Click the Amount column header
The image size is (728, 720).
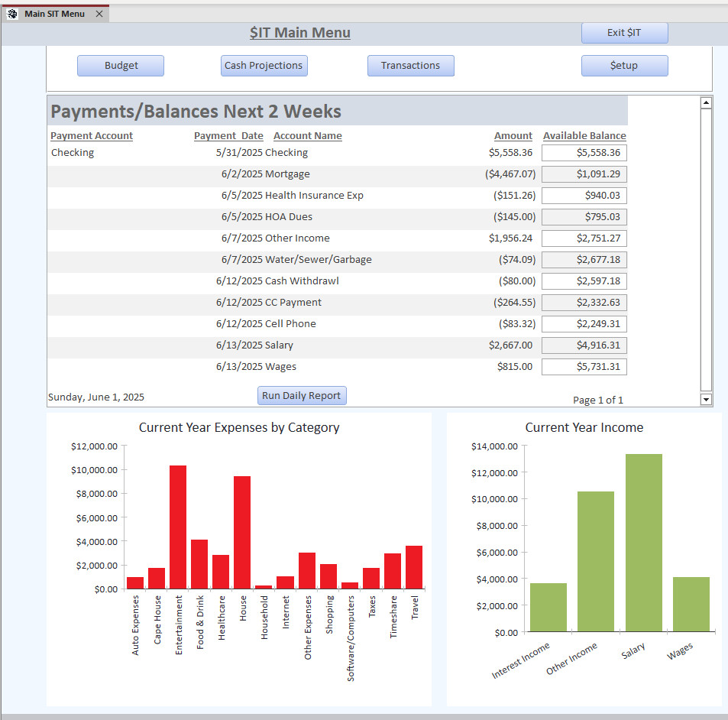click(x=513, y=135)
